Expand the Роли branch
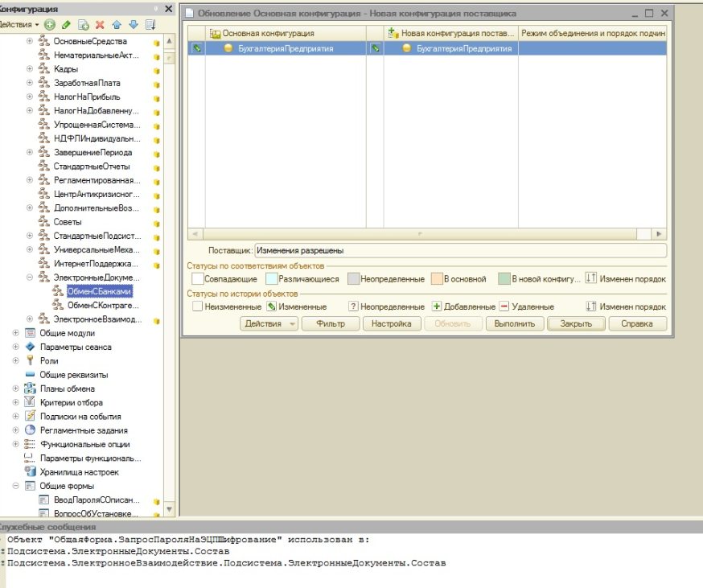The image size is (703, 588). tap(16, 360)
